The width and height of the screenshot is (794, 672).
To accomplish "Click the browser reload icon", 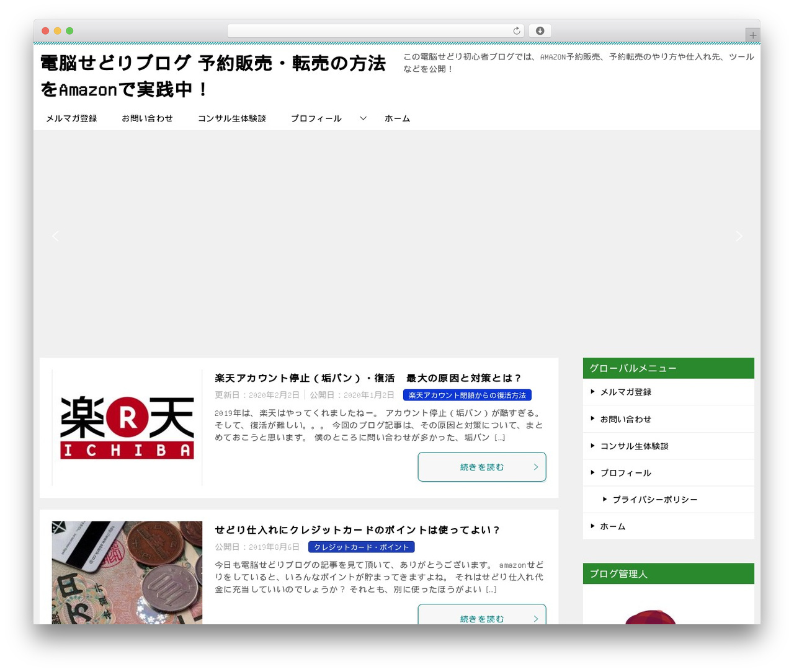I will coord(517,31).
